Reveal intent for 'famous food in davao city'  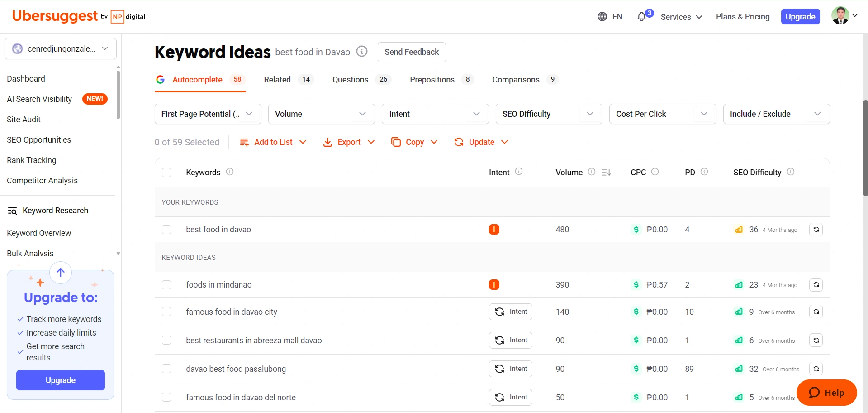pos(510,312)
